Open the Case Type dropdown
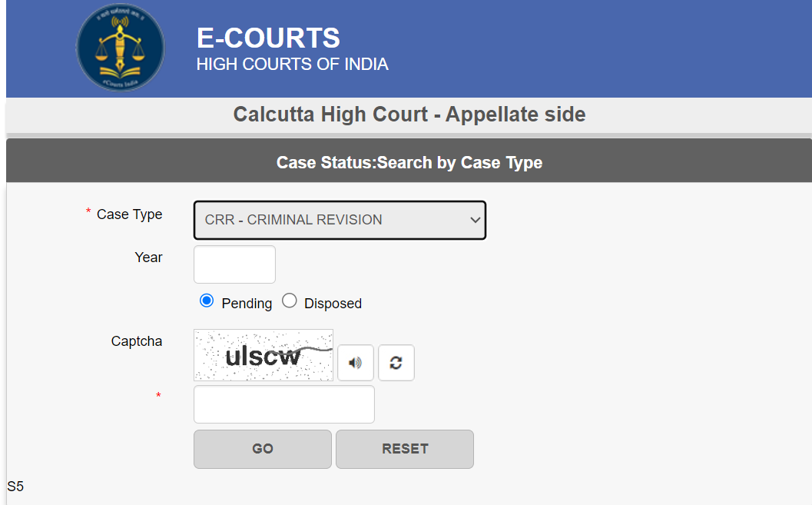812x505 pixels. coord(340,220)
